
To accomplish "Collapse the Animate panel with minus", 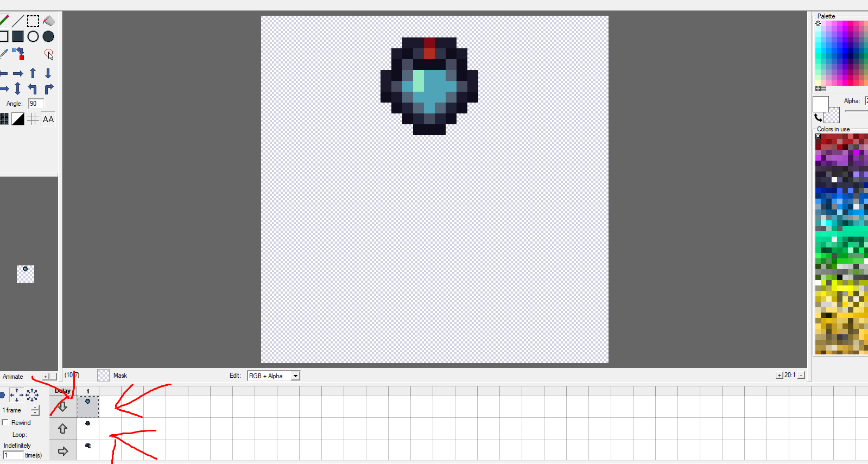I will pos(53,376).
